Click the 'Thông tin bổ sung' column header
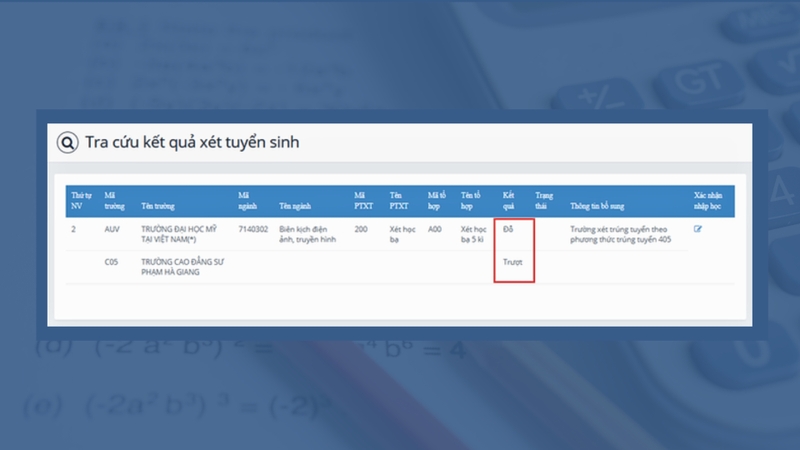Image resolution: width=800 pixels, height=450 pixels. coord(597,206)
